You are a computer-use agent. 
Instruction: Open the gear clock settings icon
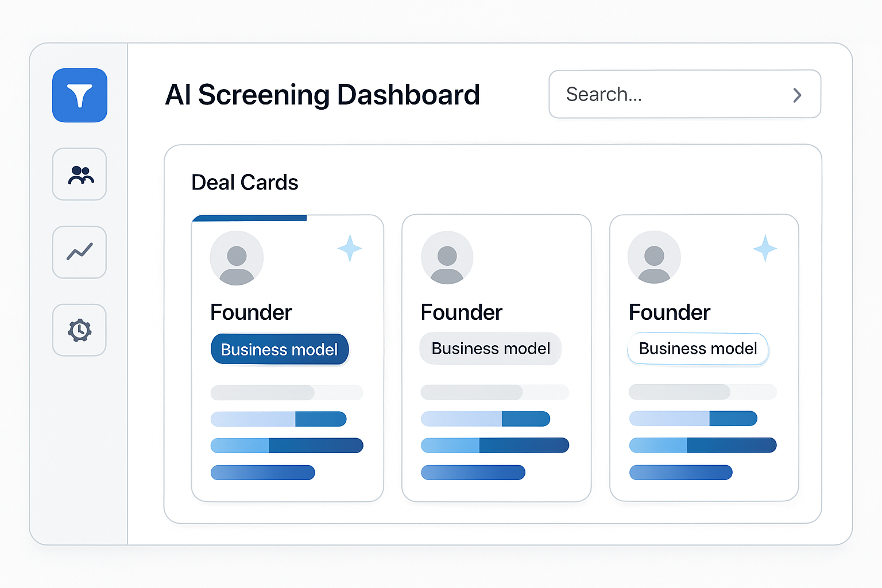point(80,330)
